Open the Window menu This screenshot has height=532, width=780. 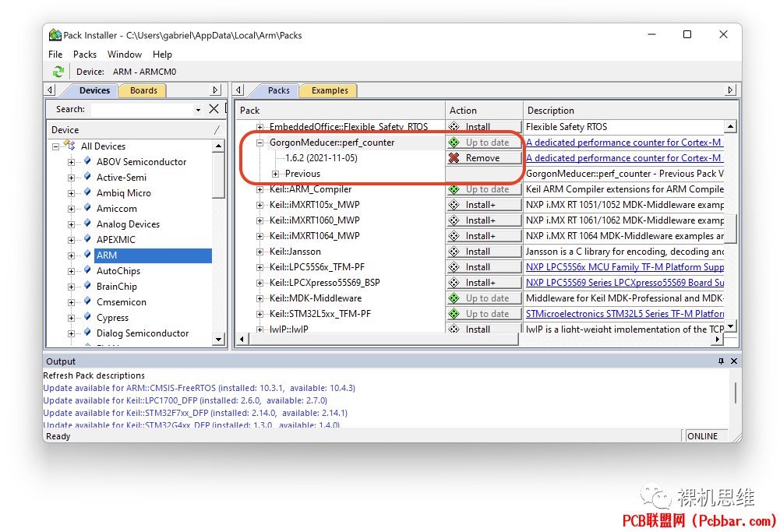pyautogui.click(x=125, y=55)
